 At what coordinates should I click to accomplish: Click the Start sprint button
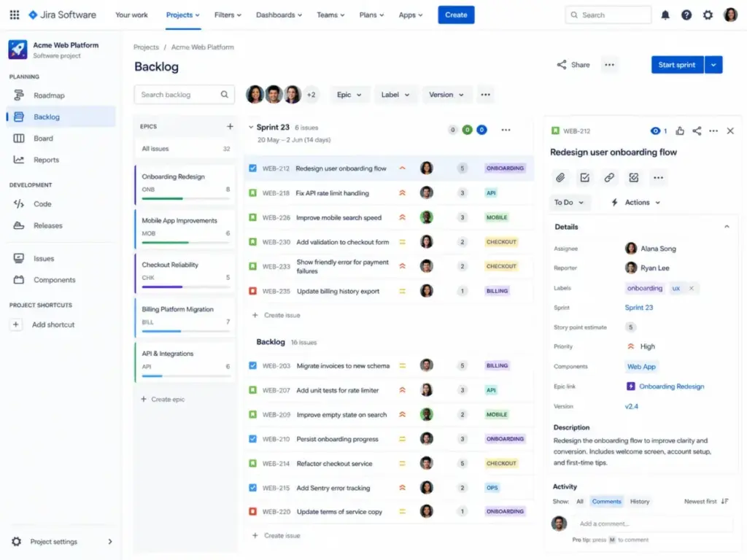coord(677,65)
